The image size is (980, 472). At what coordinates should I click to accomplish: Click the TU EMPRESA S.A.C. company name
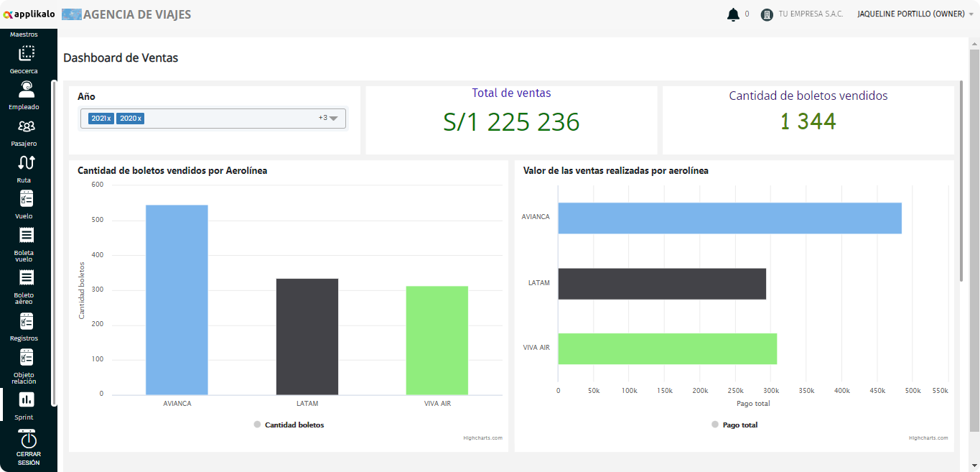pyautogui.click(x=811, y=14)
